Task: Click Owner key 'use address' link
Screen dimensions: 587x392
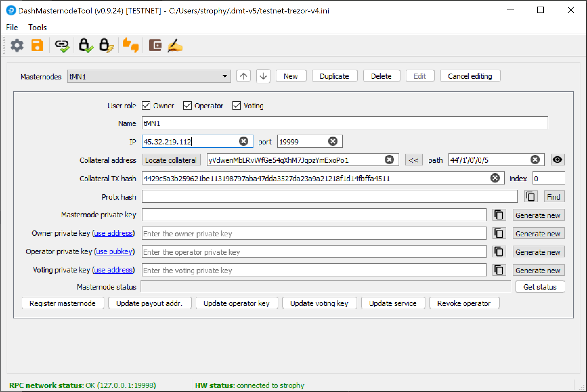Action: pos(113,233)
